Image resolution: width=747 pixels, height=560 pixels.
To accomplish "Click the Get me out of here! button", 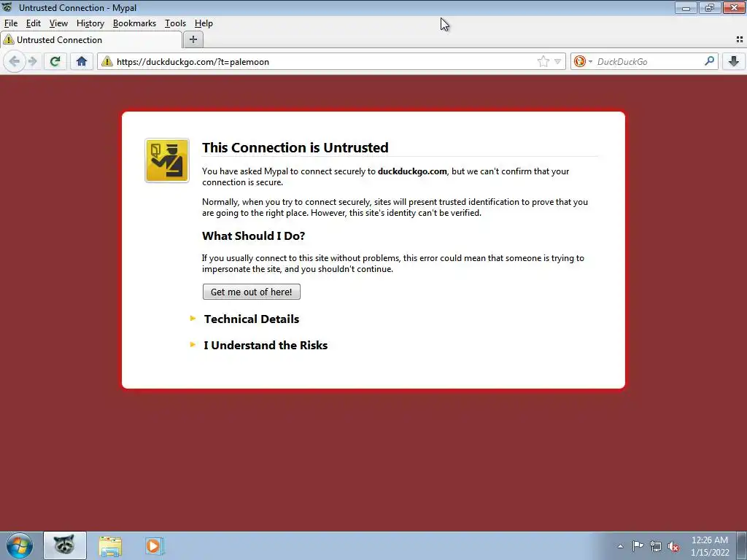I will click(252, 292).
